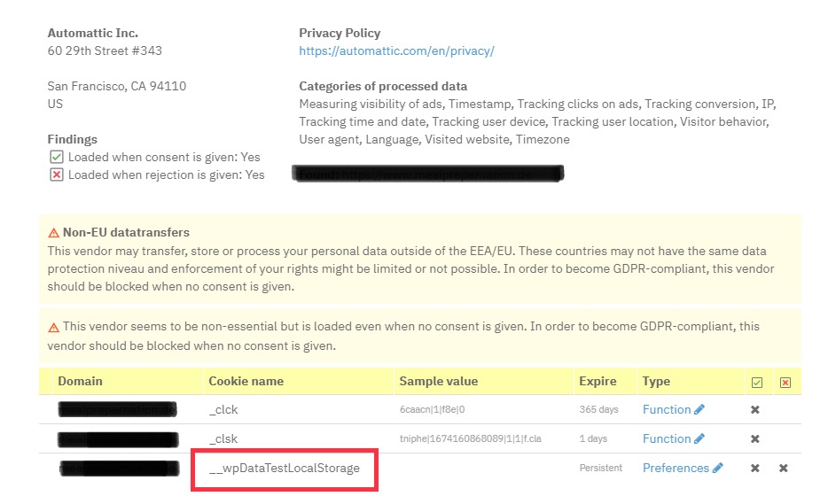828x504 pixels.
Task: Click the Function type link for _clck
Action: tap(667, 409)
